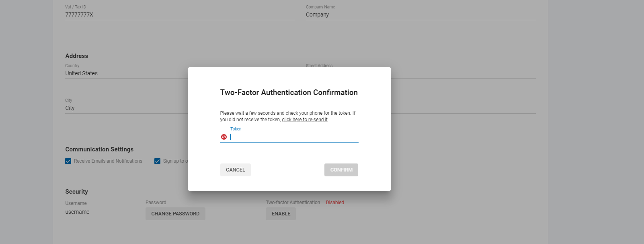The height and width of the screenshot is (244, 644).
Task: Click the Two-Factor Authentication Confirmation dialog title
Action: click(289, 93)
